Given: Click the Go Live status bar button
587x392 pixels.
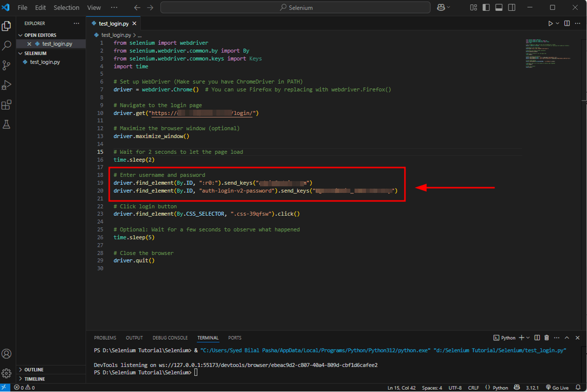Looking at the screenshot, I should [x=557, y=388].
